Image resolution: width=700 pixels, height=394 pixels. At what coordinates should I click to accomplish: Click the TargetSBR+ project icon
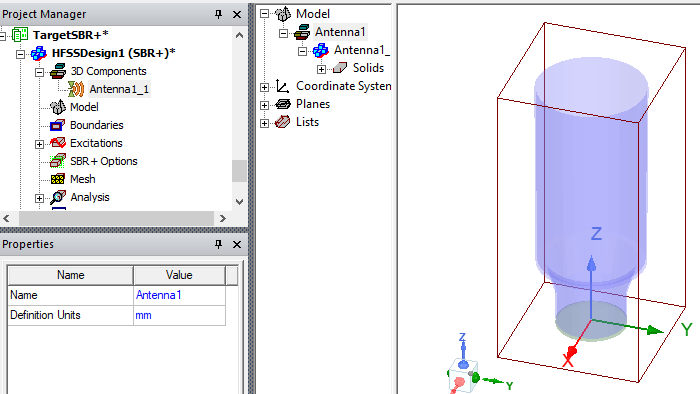pos(20,34)
